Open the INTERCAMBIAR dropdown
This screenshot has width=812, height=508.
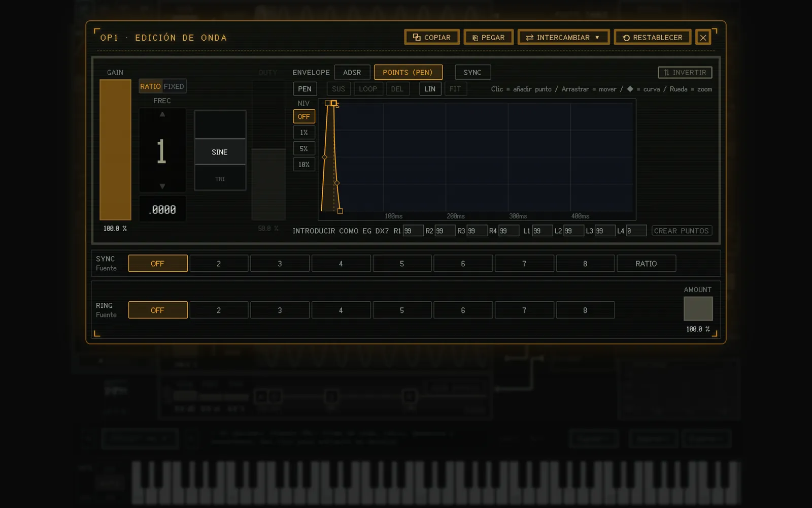[563, 37]
